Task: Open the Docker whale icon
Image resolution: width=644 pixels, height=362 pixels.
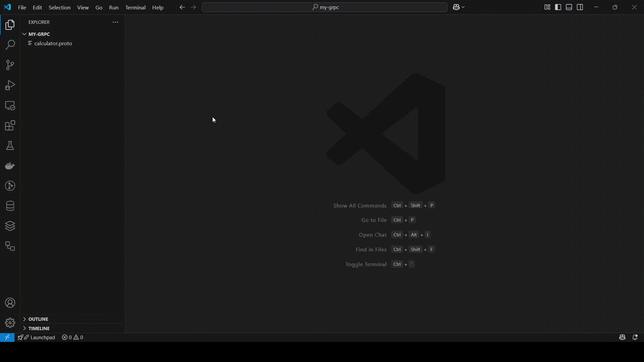Action: (10, 166)
